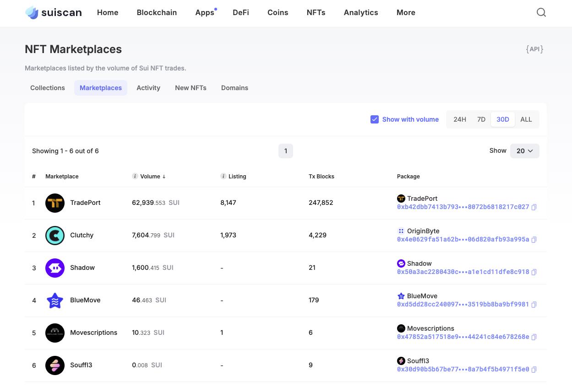This screenshot has width=572, height=392.
Task: Switch to the Marketplaces tab
Action: click(101, 88)
